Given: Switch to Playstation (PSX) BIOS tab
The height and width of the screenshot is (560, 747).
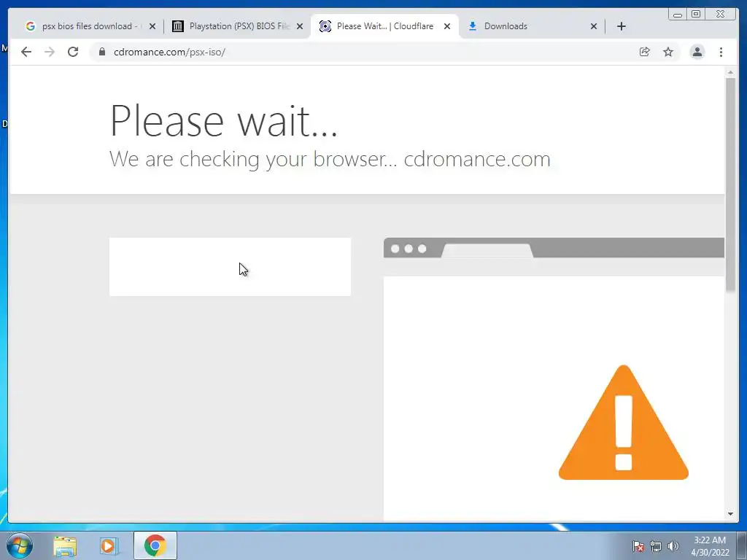Looking at the screenshot, I should 237,26.
